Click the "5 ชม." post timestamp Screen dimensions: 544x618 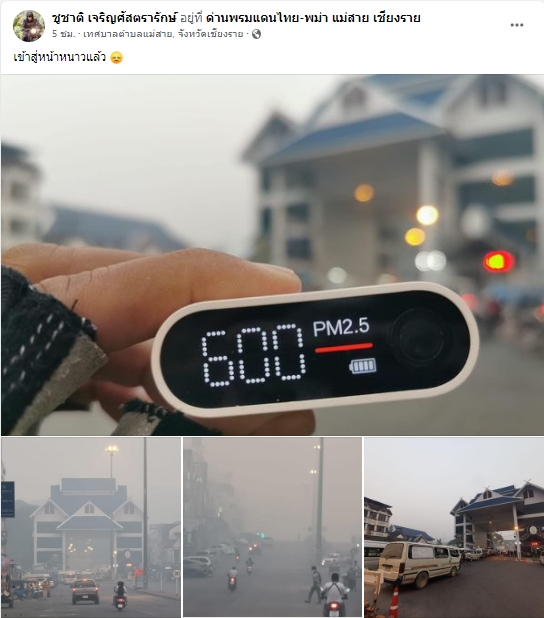[63, 34]
